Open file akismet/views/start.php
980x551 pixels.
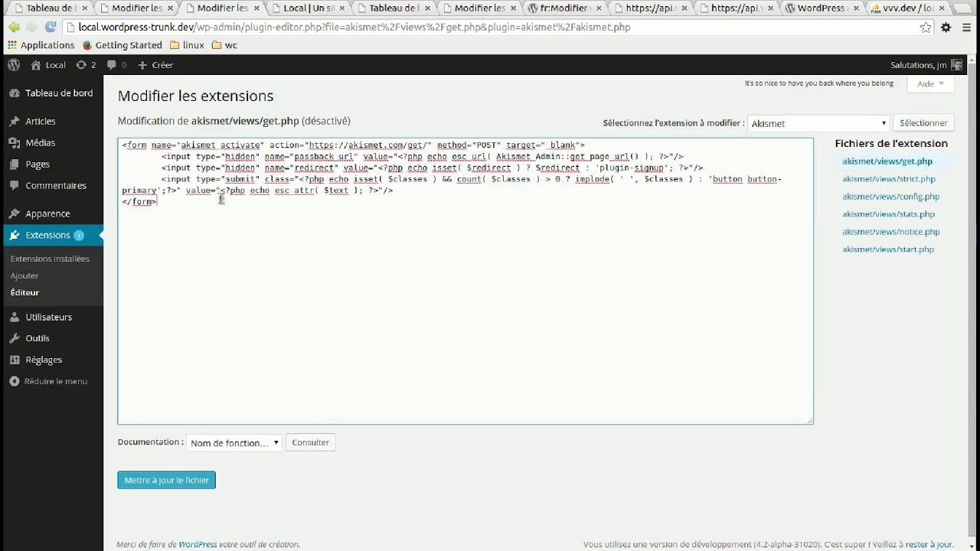click(x=888, y=249)
